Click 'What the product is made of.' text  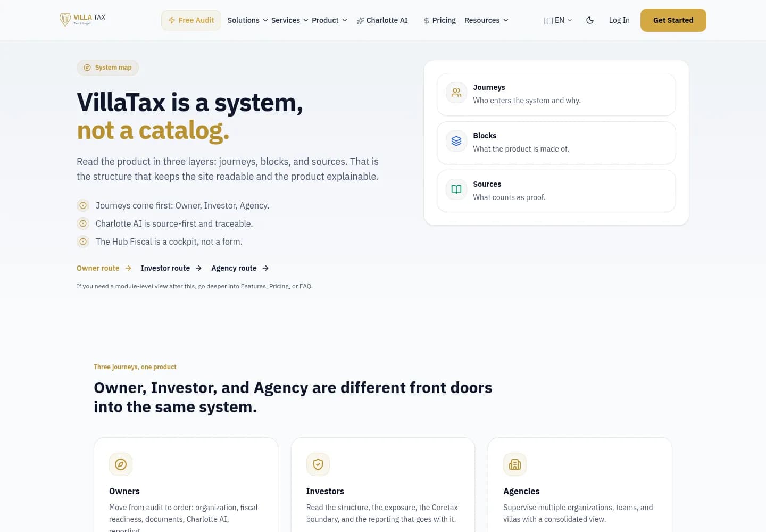click(x=521, y=149)
